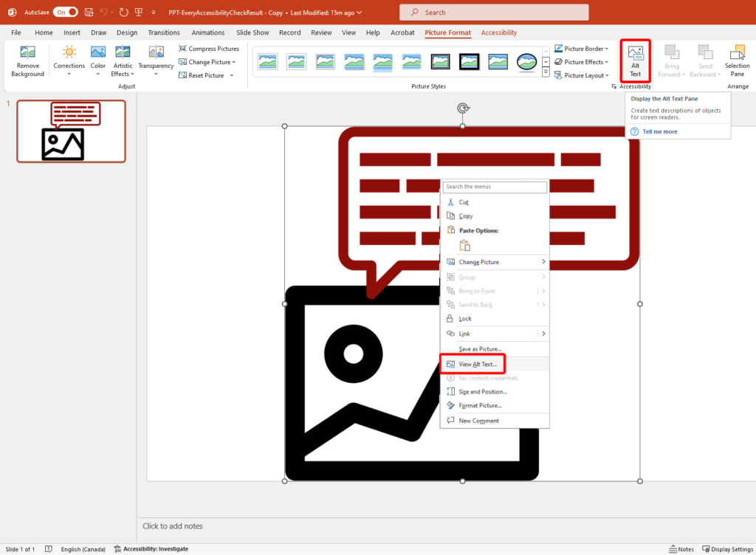
Task: Switch to the Accessibility ribbon tab
Action: (x=498, y=32)
